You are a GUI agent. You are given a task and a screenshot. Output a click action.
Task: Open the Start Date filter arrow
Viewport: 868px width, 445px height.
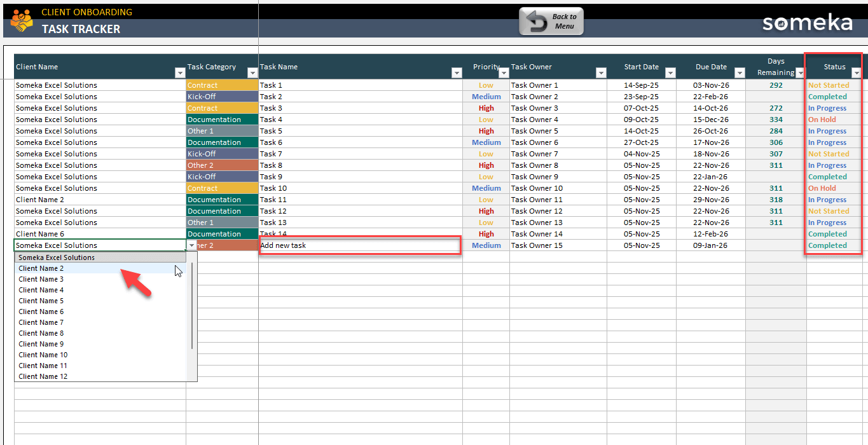(x=670, y=73)
